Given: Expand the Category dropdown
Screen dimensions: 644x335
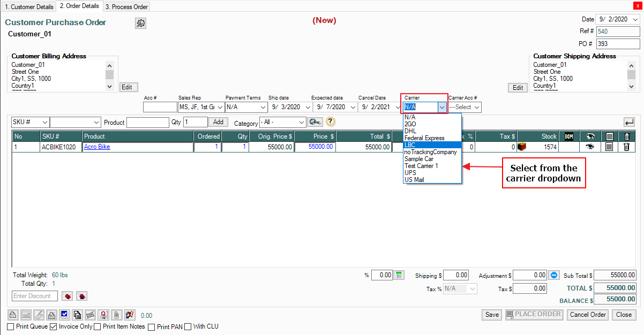Looking at the screenshot, I should 301,123.
